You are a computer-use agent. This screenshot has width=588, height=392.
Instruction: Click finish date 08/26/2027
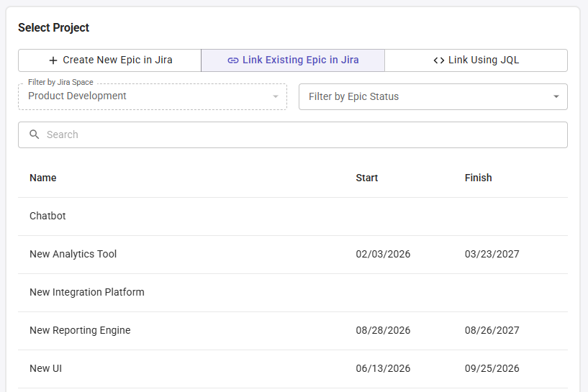pos(492,331)
